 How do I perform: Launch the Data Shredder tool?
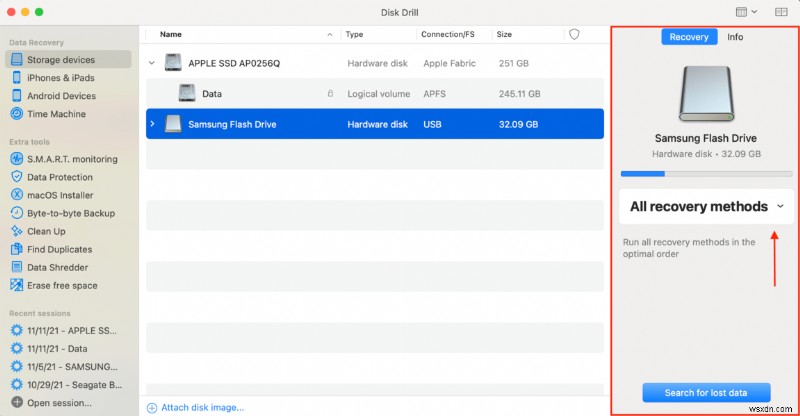(58, 267)
